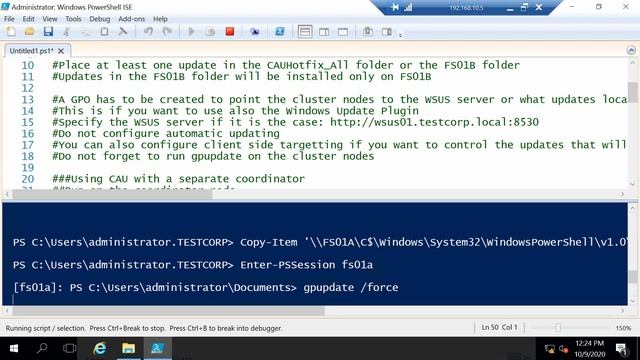Click the 192.168.10.5 address on connection bar
Image resolution: width=640 pixels, height=360 pixels.
pyautogui.click(x=466, y=8)
